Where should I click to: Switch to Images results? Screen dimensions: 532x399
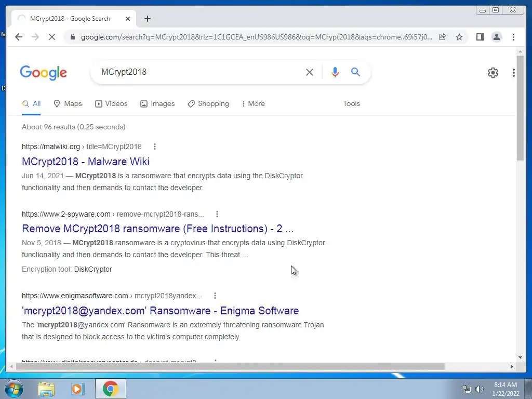pos(158,104)
